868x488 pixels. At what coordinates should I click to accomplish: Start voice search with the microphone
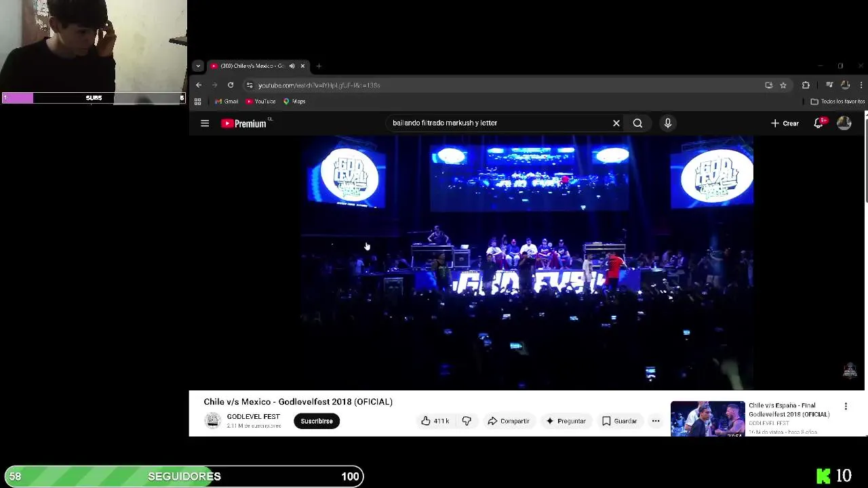(x=668, y=123)
